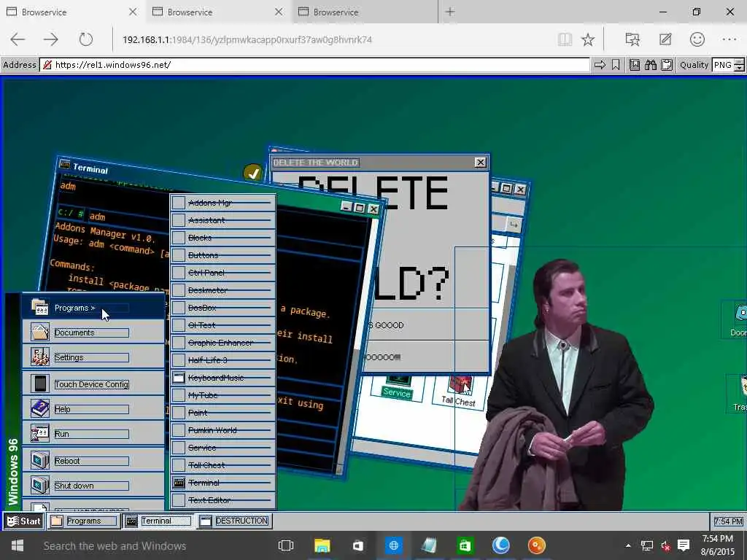Click the Edge forward arrow

coord(51,39)
